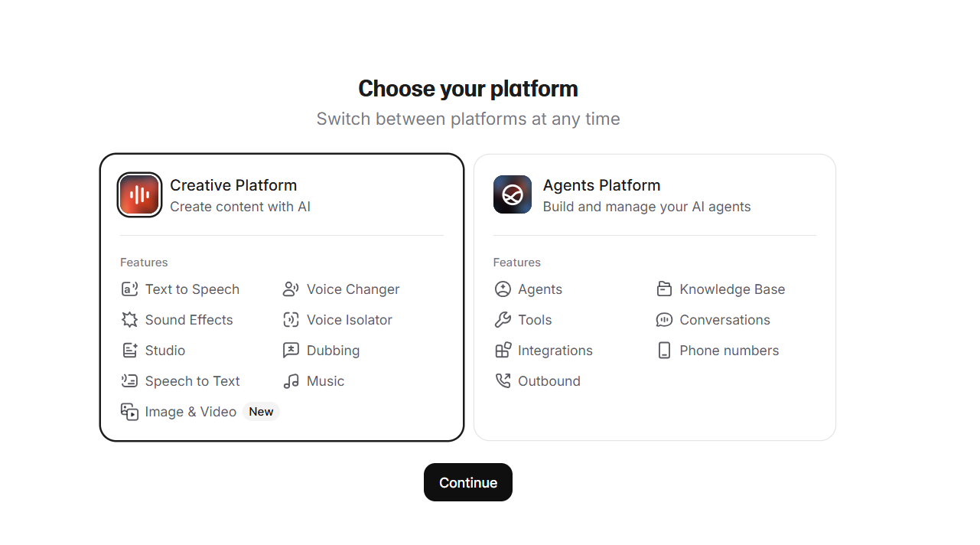Viewport: 980px width, 545px height.
Task: Select the Sound Effects icon
Action: point(130,320)
